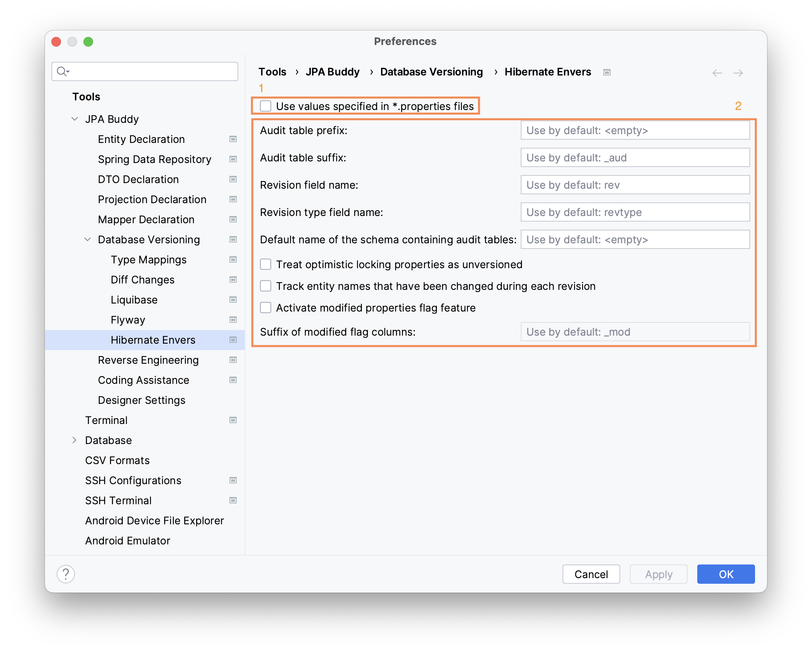Click the Audit table suffix field
The width and height of the screenshot is (812, 652).
pos(635,158)
